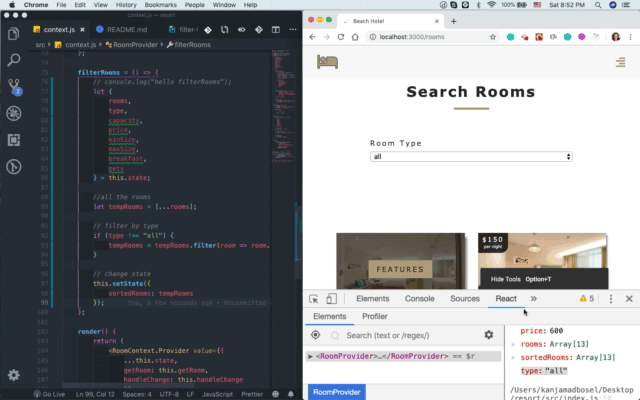Close the Beach Hotel browser tab
The width and height of the screenshot is (640, 400).
point(436,21)
